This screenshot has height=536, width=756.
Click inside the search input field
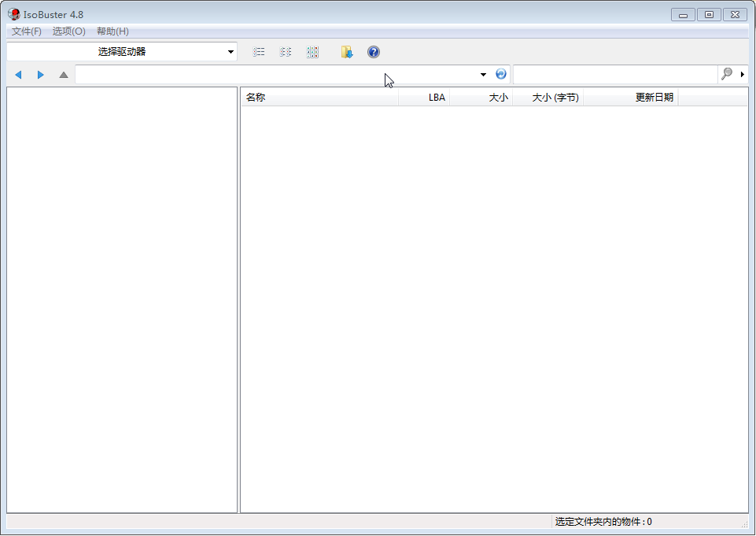(615, 74)
